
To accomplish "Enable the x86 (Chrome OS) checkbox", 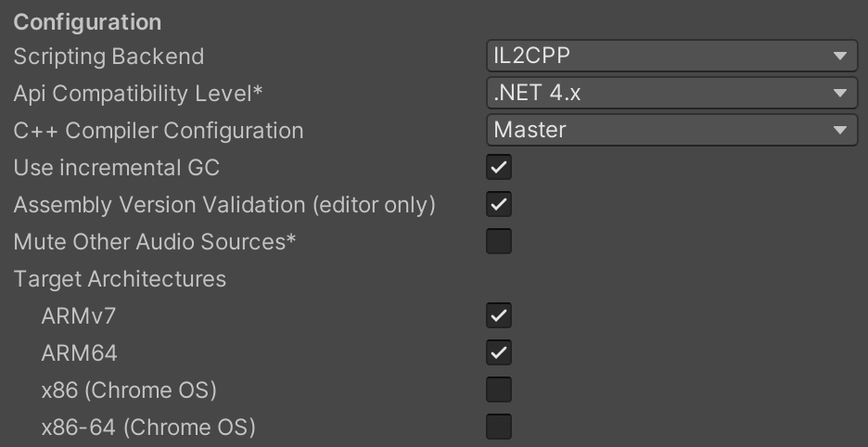I will [x=499, y=390].
